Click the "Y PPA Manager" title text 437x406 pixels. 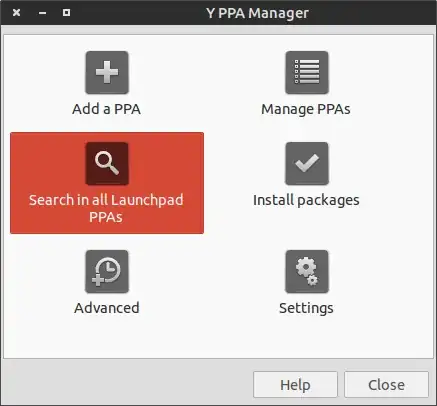[x=257, y=13]
